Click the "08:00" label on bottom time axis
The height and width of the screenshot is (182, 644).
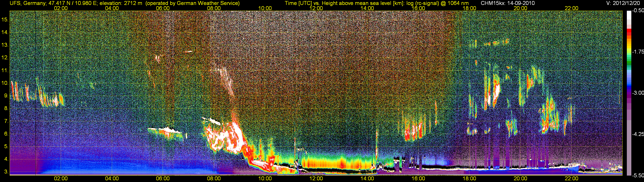point(214,179)
